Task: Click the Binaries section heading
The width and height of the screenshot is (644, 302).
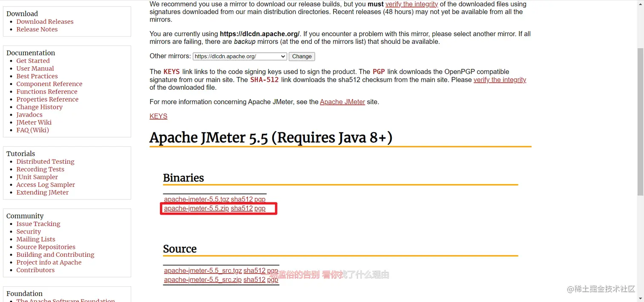Action: [x=184, y=178]
